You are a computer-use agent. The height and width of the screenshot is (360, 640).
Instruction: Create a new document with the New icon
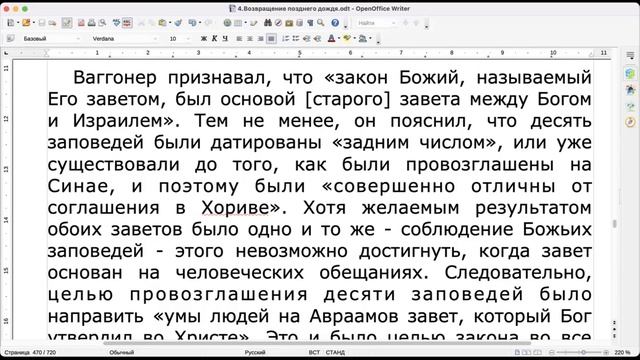click(x=11, y=23)
